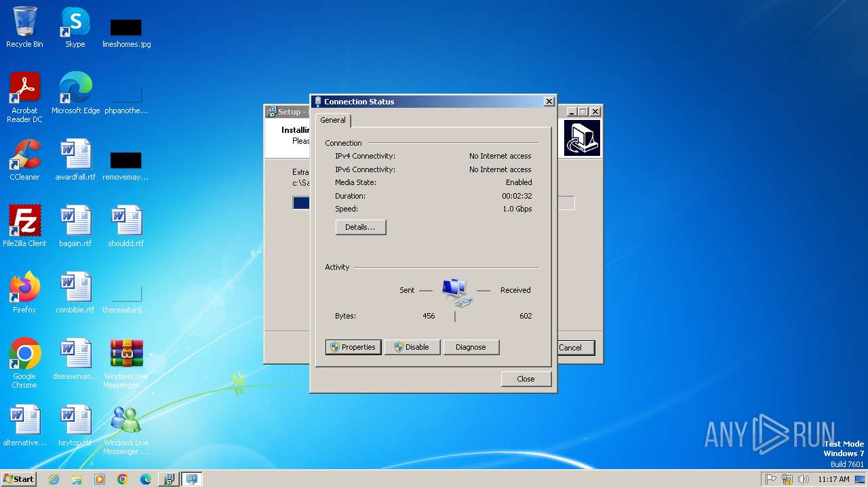Select the General tab in Connection Status
Screen dimensions: 868x488
332,120
